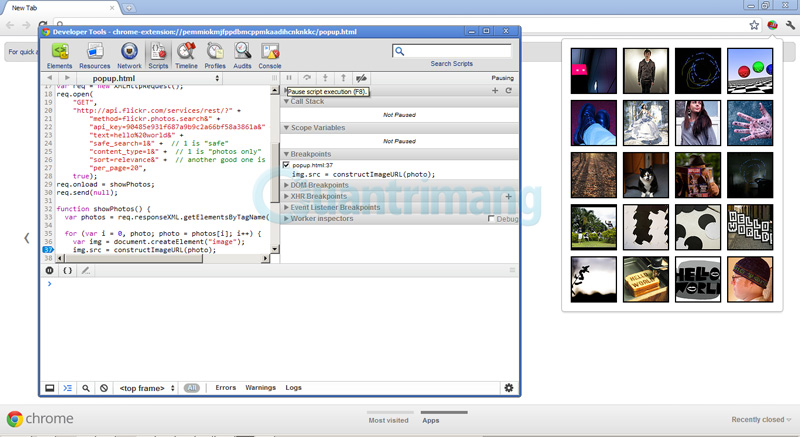Viewport: 800px width, 437px height.
Task: Click the previous page arrow on New Tab page
Action: (27, 238)
